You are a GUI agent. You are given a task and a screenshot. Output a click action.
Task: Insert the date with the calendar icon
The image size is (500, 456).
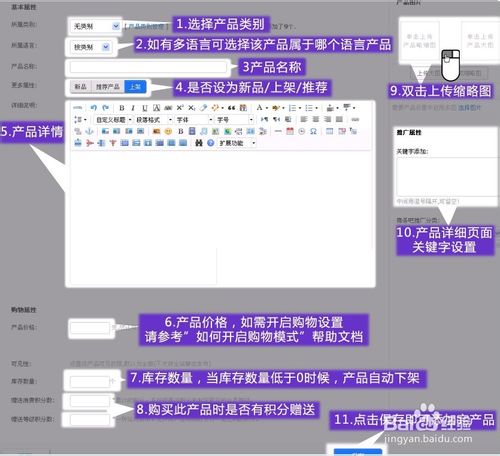click(x=290, y=131)
